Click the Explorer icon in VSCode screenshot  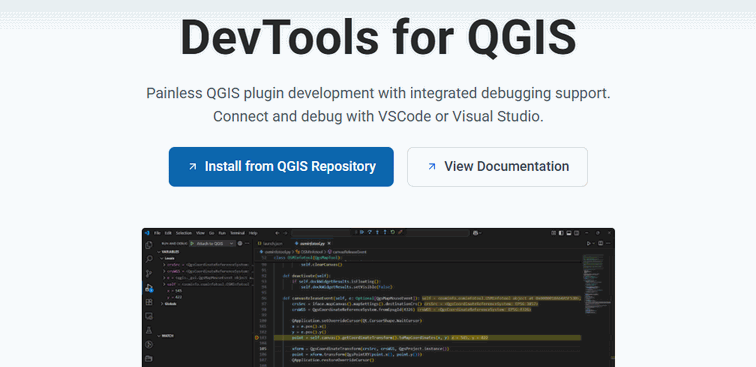point(149,245)
